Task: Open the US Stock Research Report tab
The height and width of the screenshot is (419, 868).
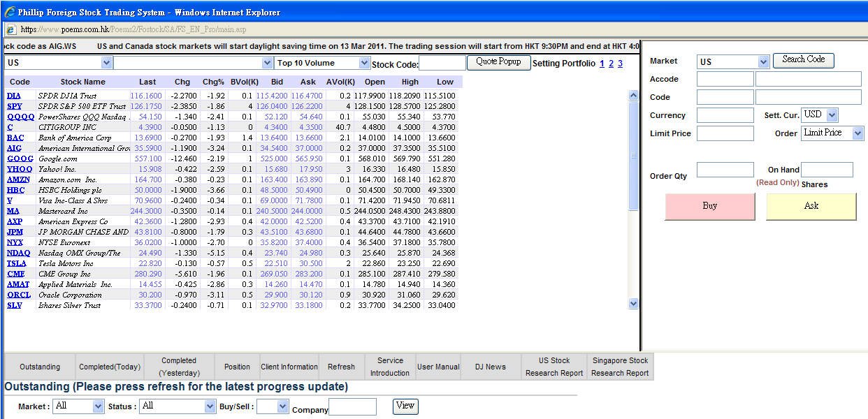Action: point(554,367)
